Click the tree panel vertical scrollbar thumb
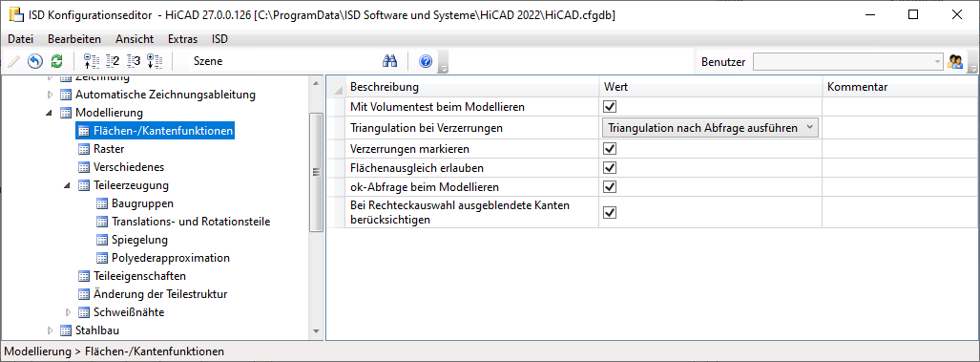This screenshot has width=980, height=362. [x=316, y=173]
